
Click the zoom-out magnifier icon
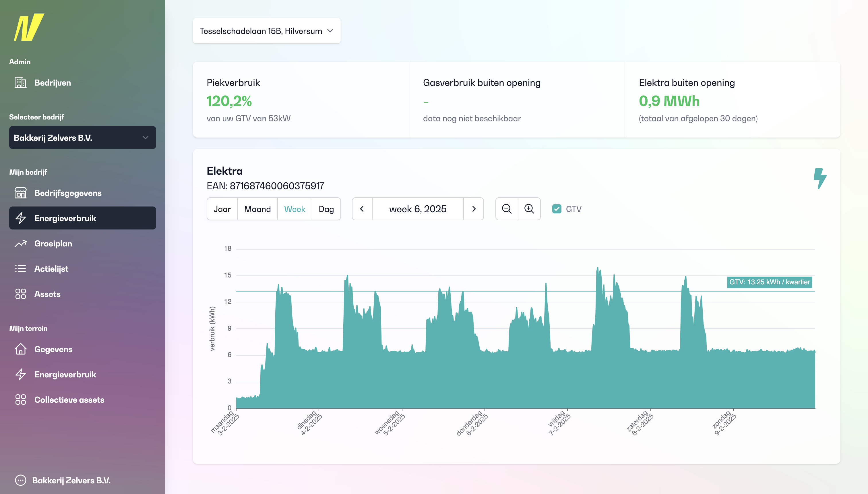pyautogui.click(x=507, y=209)
